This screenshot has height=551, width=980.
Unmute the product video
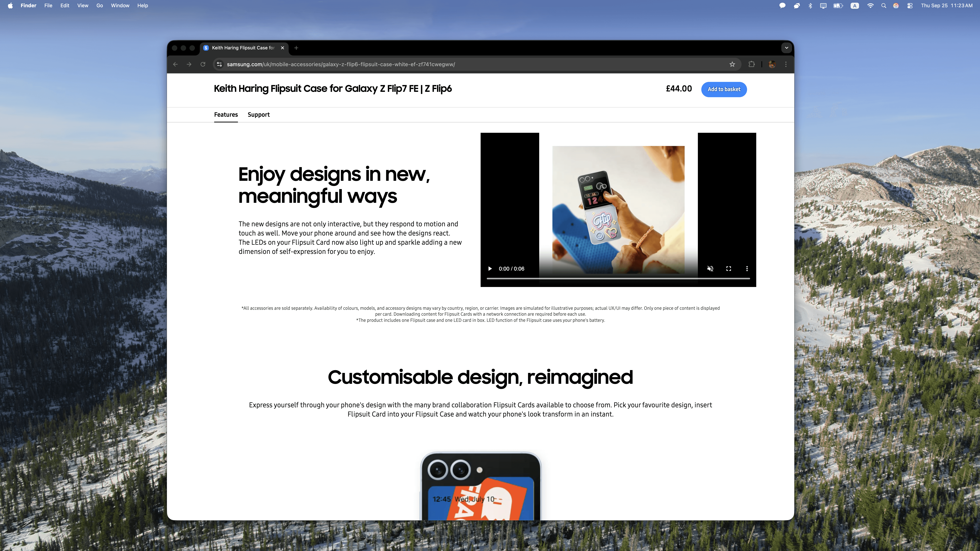710,269
